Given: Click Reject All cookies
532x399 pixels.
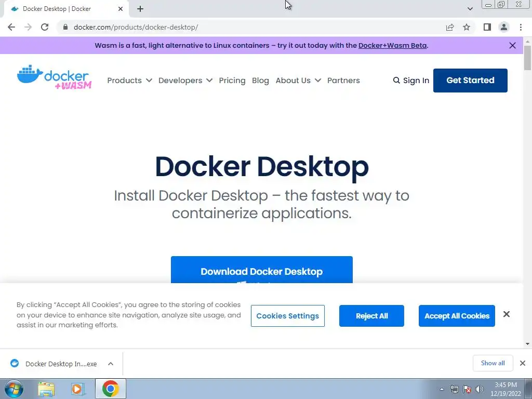Looking at the screenshot, I should tap(371, 316).
